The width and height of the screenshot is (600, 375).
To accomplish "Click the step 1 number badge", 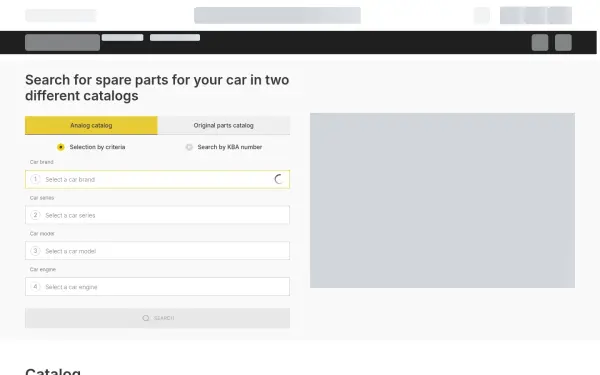I will (35, 179).
